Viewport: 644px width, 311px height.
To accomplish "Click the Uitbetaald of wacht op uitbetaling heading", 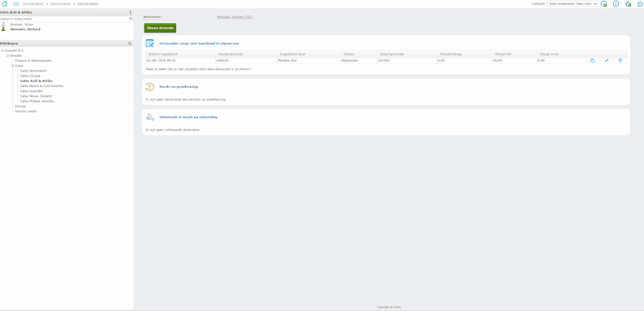I will click(x=188, y=117).
